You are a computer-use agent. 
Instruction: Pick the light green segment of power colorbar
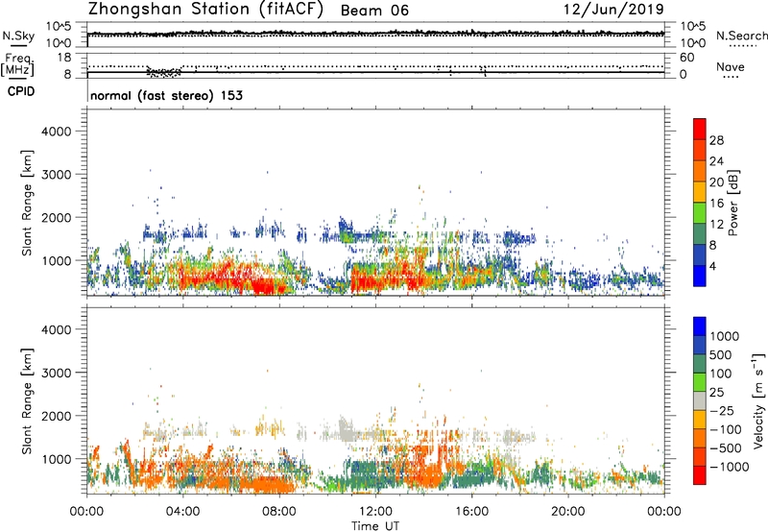[700, 213]
